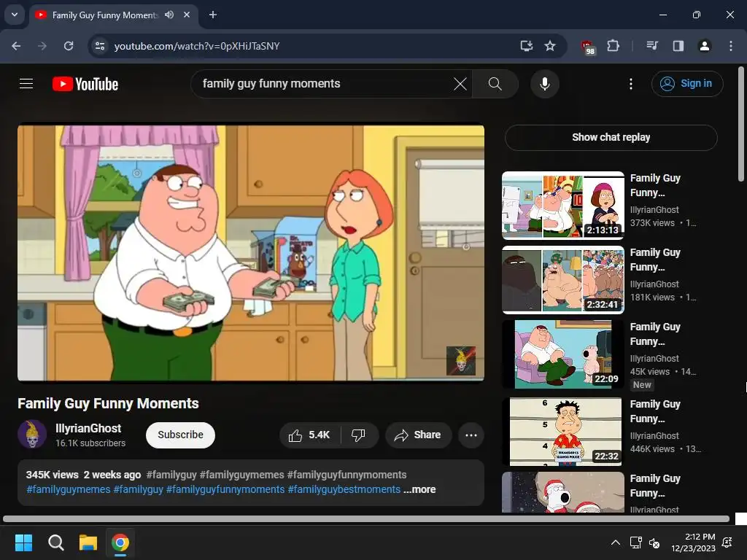Close the Family Guy Funny Moments tab

[x=187, y=15]
